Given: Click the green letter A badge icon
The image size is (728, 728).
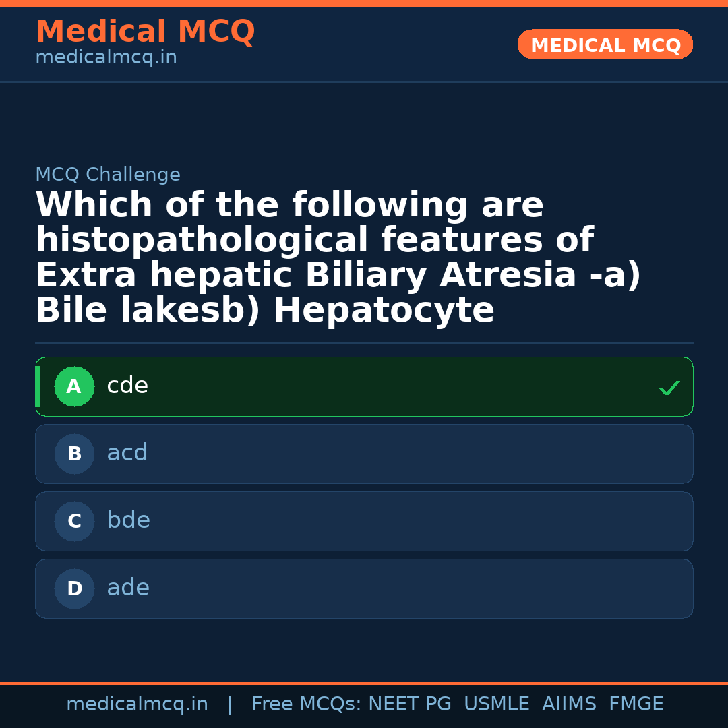Looking at the screenshot, I should [x=74, y=386].
